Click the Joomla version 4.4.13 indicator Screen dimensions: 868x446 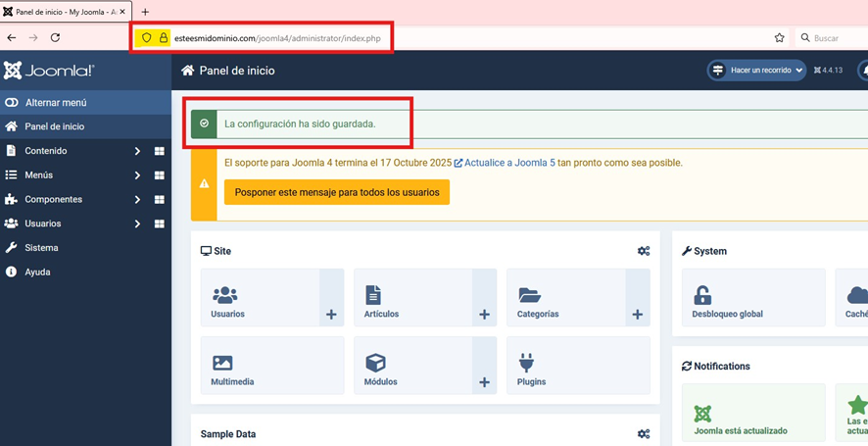(x=829, y=71)
